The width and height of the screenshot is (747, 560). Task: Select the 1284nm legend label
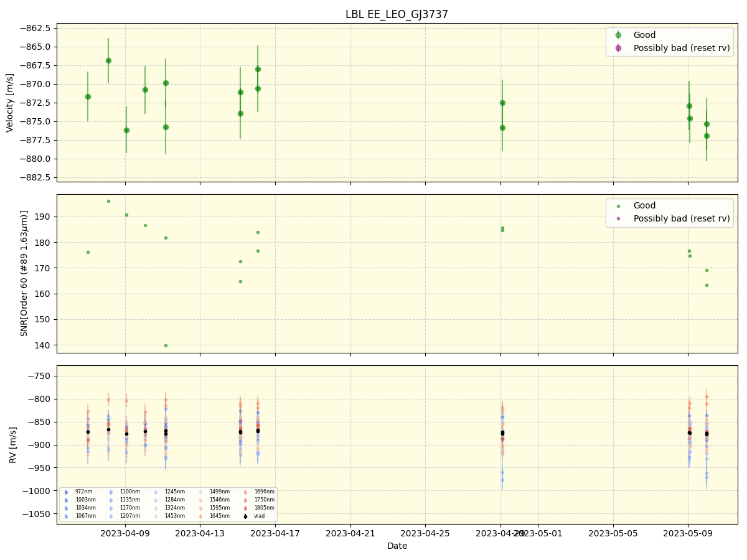(175, 500)
